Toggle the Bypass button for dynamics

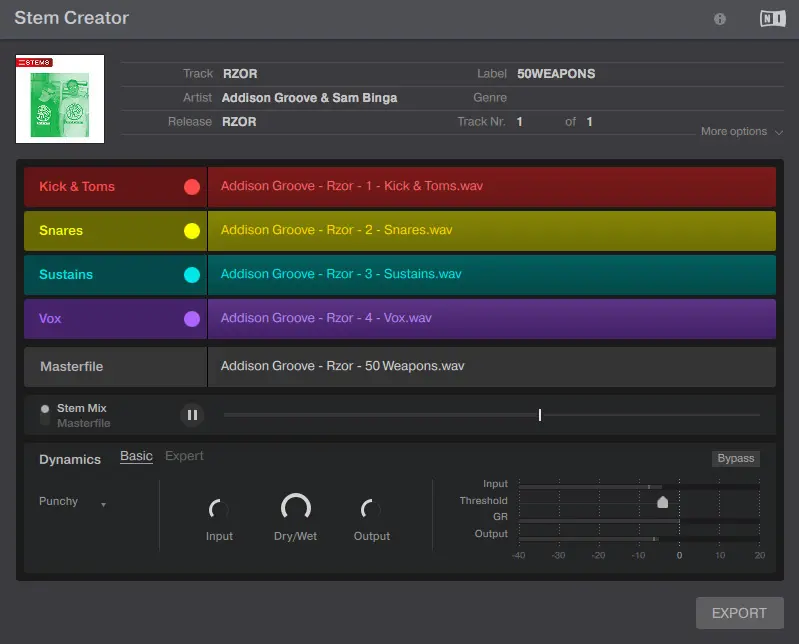pyautogui.click(x=735, y=458)
